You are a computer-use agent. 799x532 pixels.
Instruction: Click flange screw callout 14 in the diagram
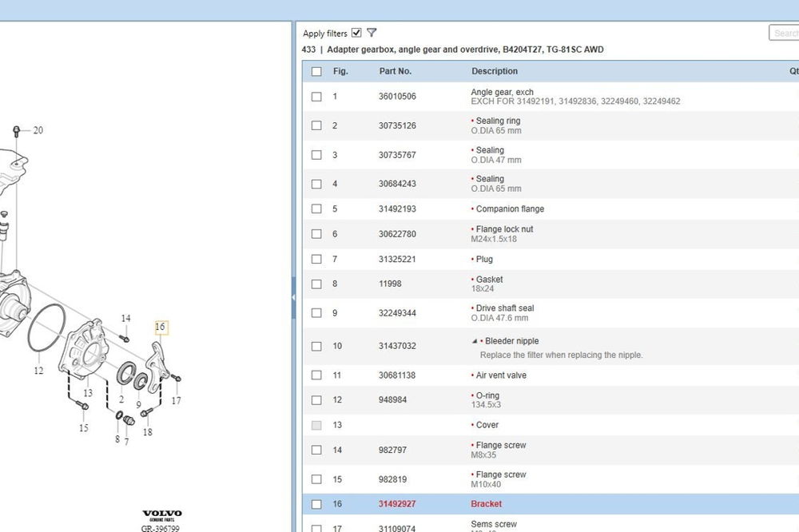[x=125, y=319]
